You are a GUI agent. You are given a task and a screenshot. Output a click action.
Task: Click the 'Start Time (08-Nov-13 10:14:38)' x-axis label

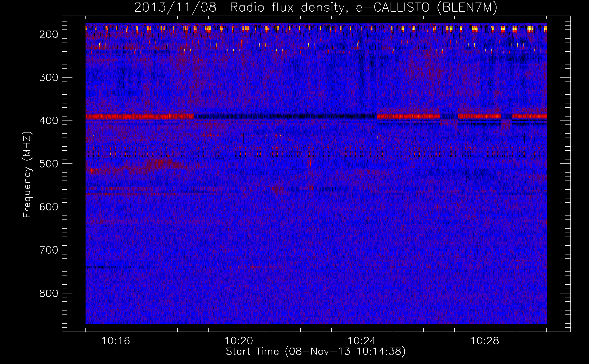(316, 352)
